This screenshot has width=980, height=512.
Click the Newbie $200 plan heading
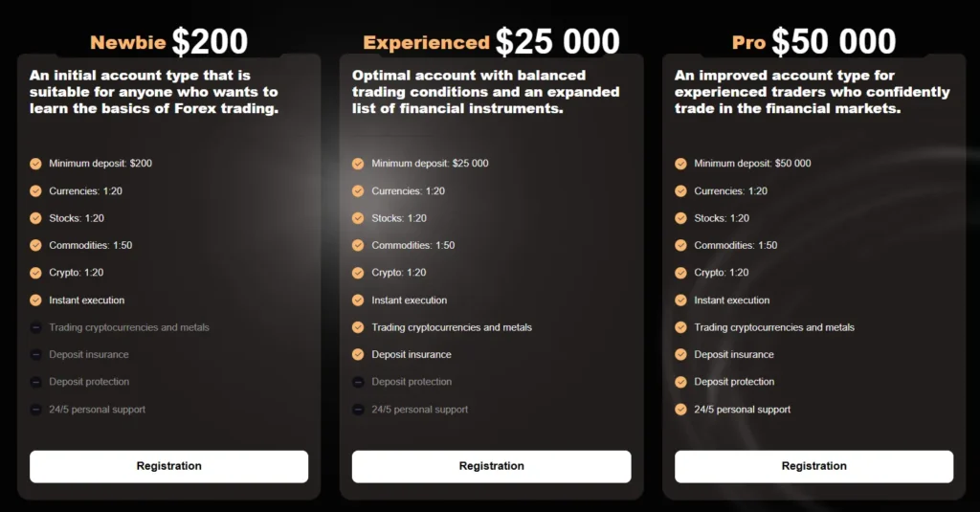tap(168, 41)
